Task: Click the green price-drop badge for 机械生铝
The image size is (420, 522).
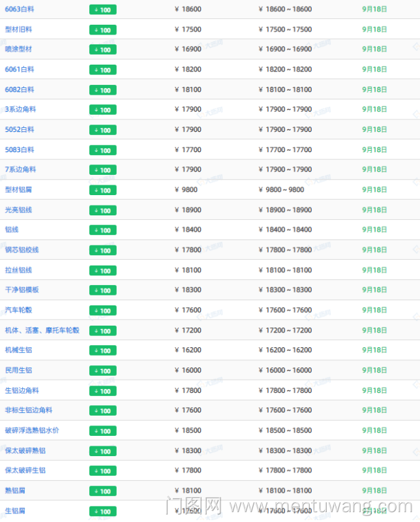Action: [102, 350]
